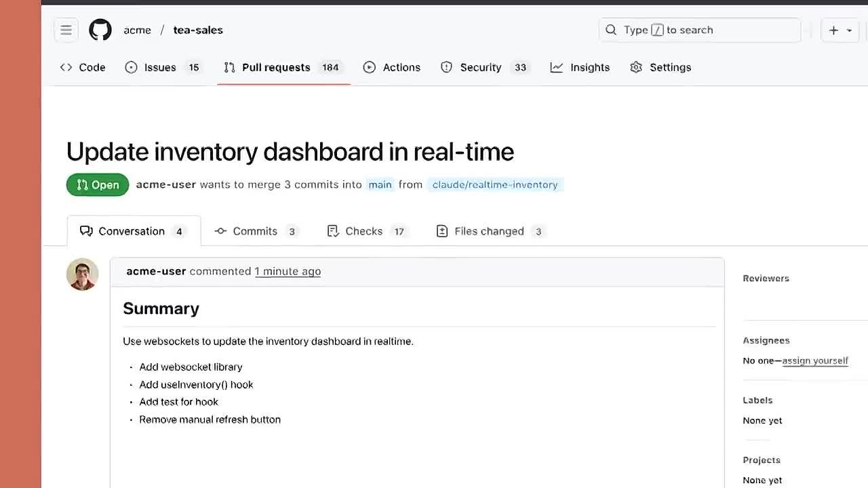Image resolution: width=868 pixels, height=488 pixels.
Task: Open the Actions tab
Action: (x=392, y=67)
